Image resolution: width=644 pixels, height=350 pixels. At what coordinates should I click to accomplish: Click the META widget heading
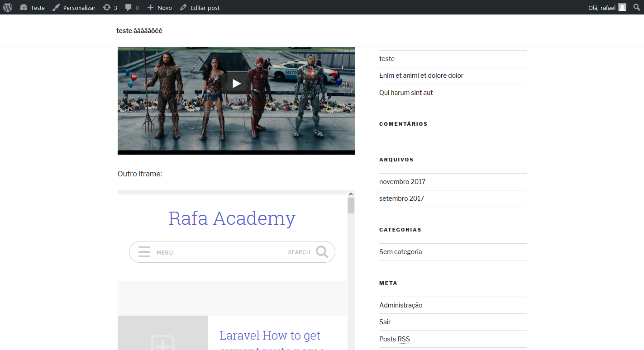tap(388, 283)
